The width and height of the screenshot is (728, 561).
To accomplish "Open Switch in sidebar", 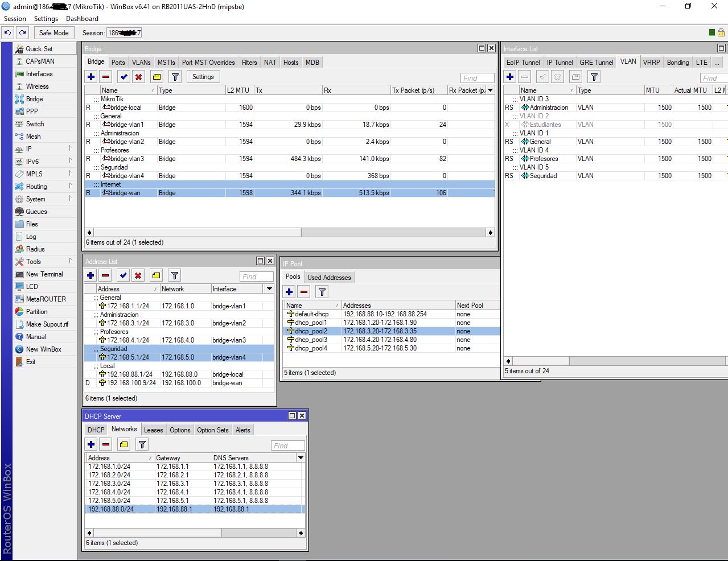I will point(45,124).
